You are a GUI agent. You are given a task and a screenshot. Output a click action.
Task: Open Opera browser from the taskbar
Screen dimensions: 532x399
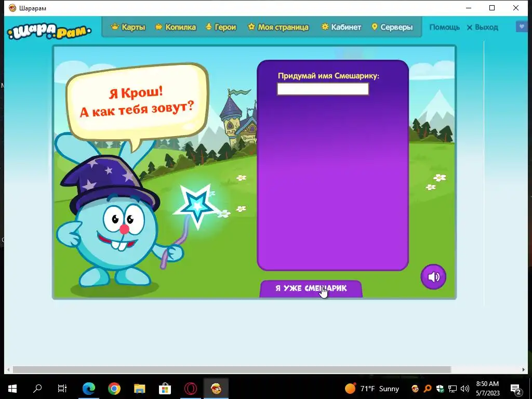tap(190, 388)
